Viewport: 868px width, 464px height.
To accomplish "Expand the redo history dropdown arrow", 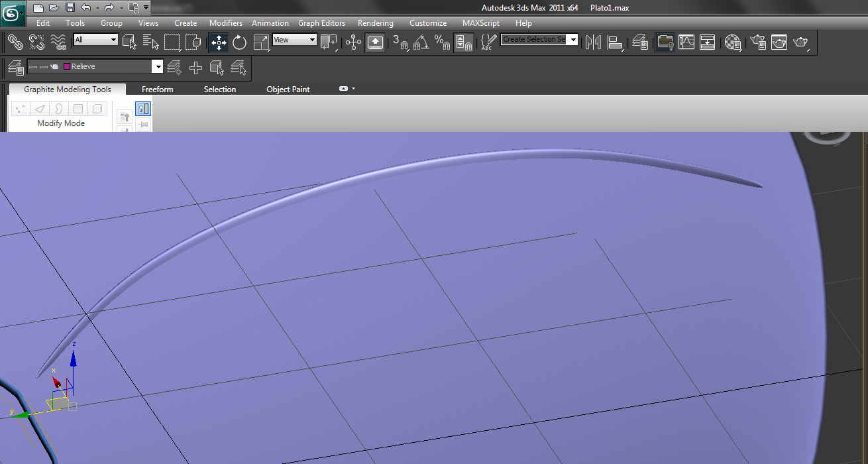I will 121,8.
